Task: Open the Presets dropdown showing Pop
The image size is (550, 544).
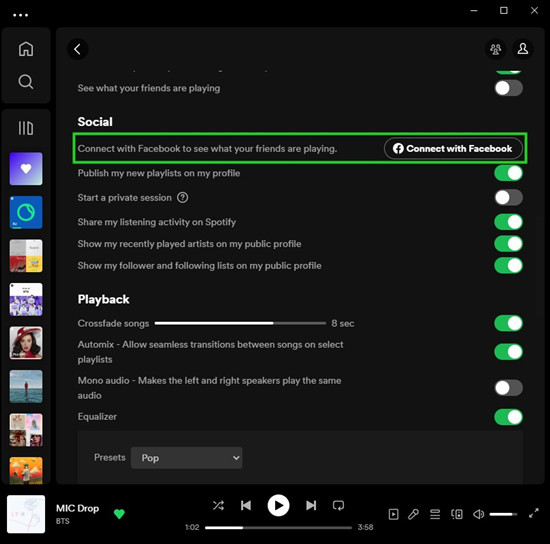Action: [186, 458]
